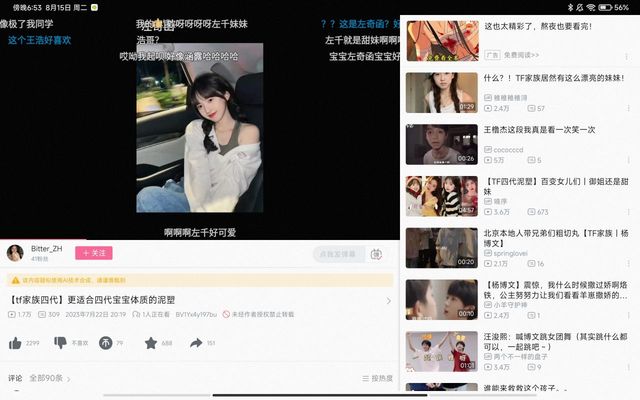Open ad 这也太精彩了 thumbnail

pyautogui.click(x=442, y=41)
